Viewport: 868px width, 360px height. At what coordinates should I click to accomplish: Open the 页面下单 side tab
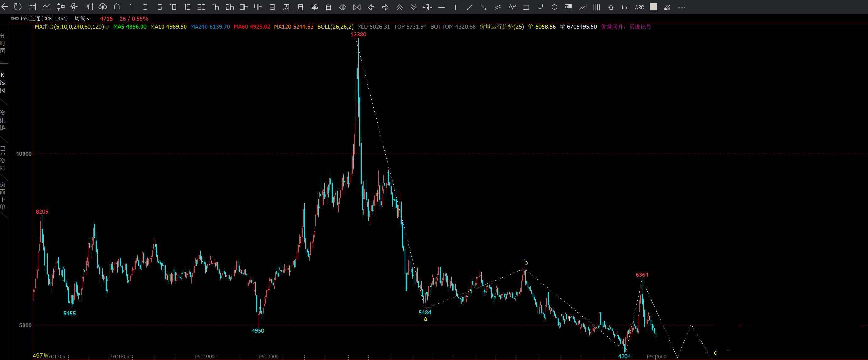[x=3, y=195]
